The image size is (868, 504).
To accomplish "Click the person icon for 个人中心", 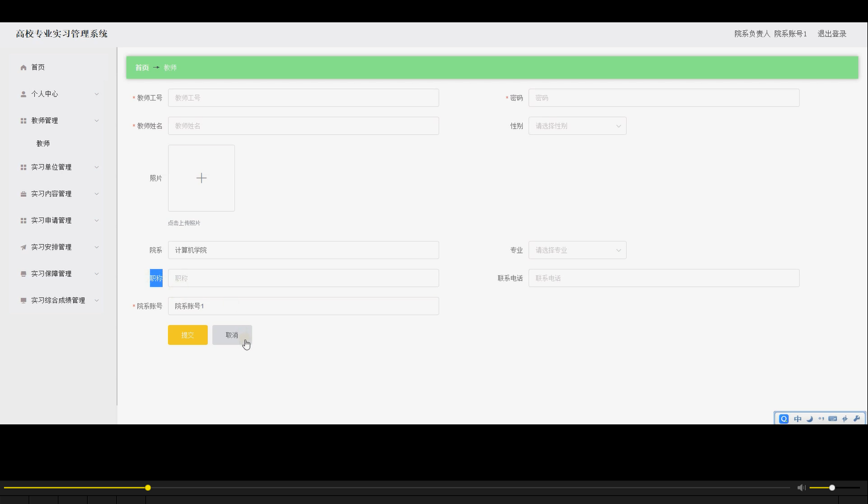I will [x=23, y=94].
